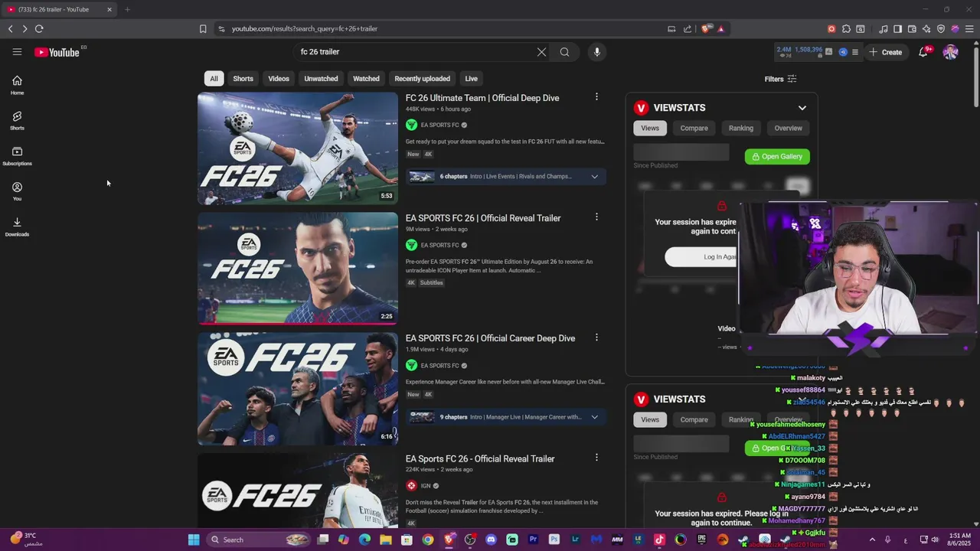This screenshot has width=980, height=551.
Task: Open the ViewStats extension list menu icon
Action: tap(855, 52)
